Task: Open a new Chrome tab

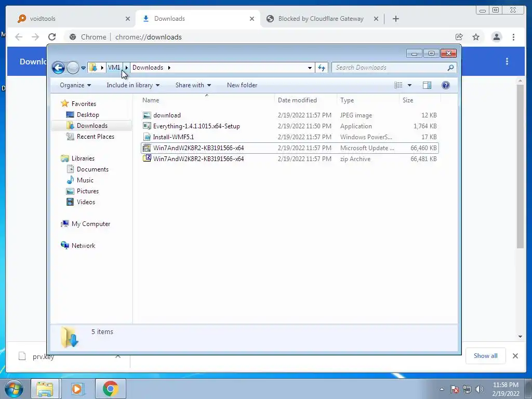Action: (395, 19)
